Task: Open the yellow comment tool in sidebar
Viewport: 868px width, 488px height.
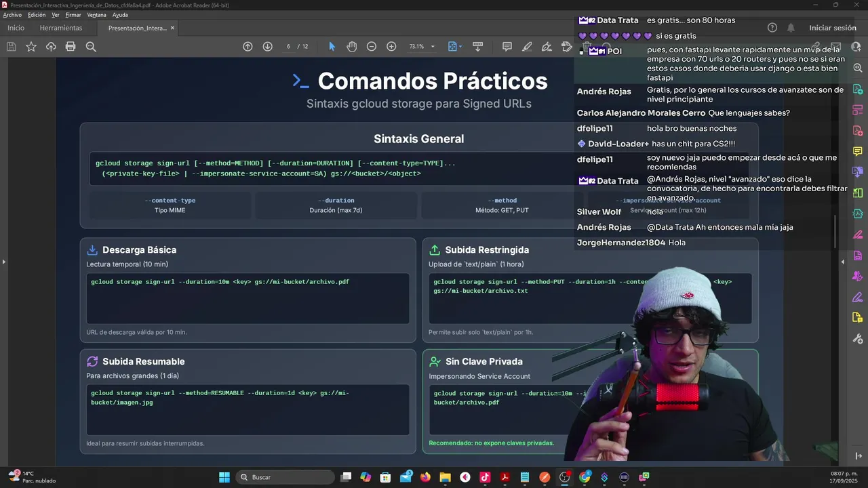Action: [858, 151]
